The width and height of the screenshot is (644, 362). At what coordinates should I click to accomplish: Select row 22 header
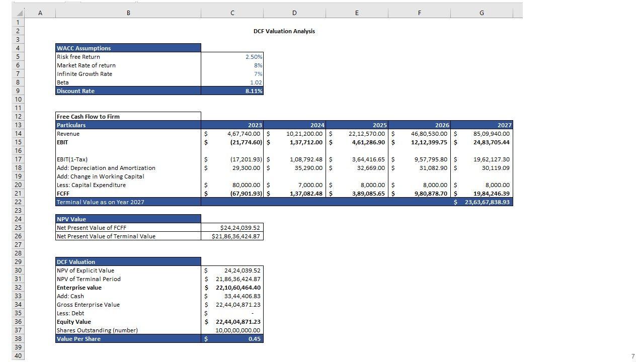18,202
